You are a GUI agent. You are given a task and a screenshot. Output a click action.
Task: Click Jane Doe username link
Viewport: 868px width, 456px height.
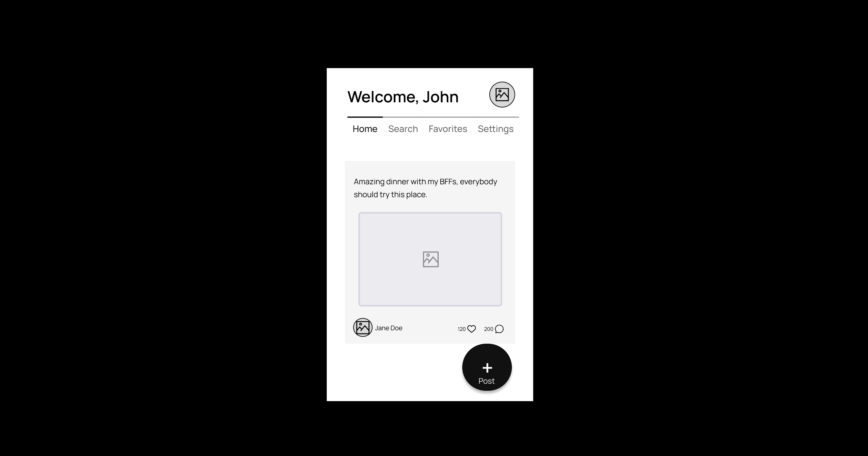coord(388,328)
